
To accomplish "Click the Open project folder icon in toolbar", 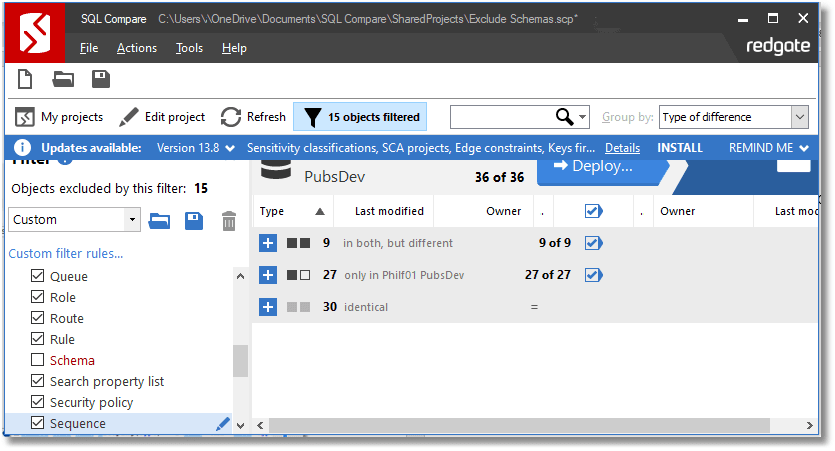I will tap(63, 79).
